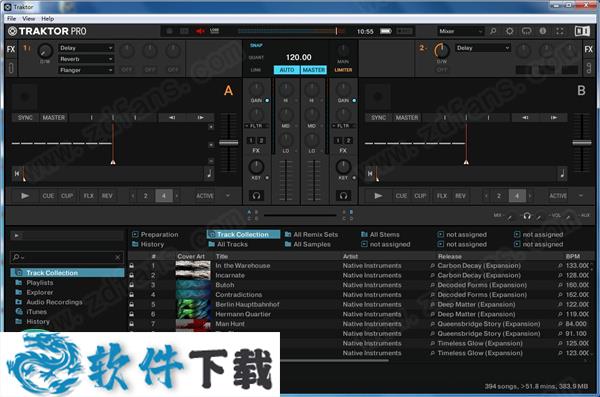Nudge deck B tempo backward arrow
This screenshot has height=397, width=600.
click(x=525, y=118)
